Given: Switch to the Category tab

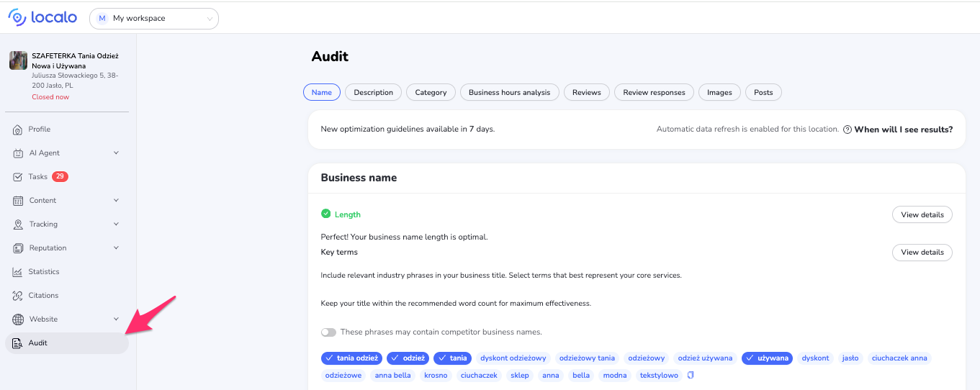Looking at the screenshot, I should 431,92.
